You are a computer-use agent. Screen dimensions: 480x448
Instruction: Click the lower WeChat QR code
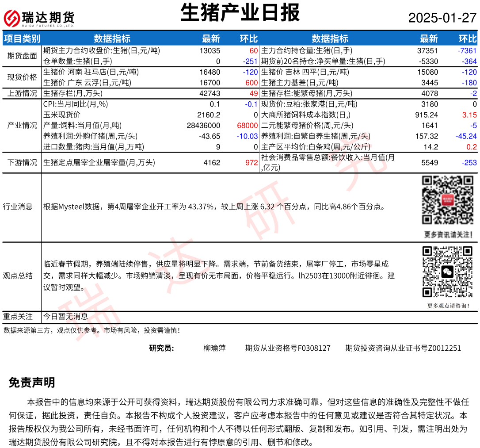tap(448, 272)
